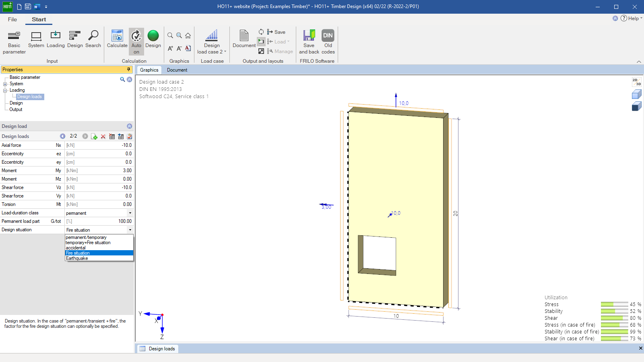
Task: Toggle Auto on calculation mode
Action: (x=136, y=42)
